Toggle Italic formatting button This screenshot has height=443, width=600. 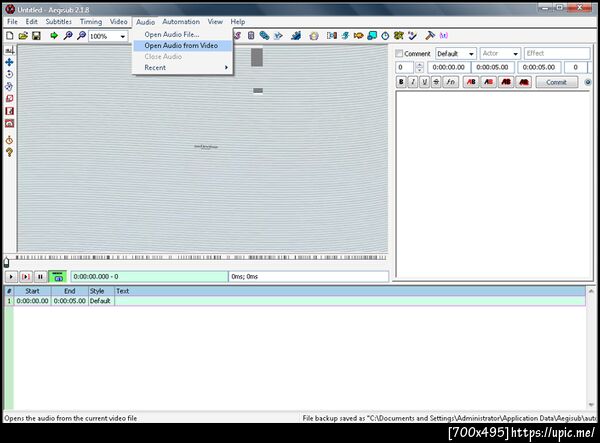coord(413,82)
